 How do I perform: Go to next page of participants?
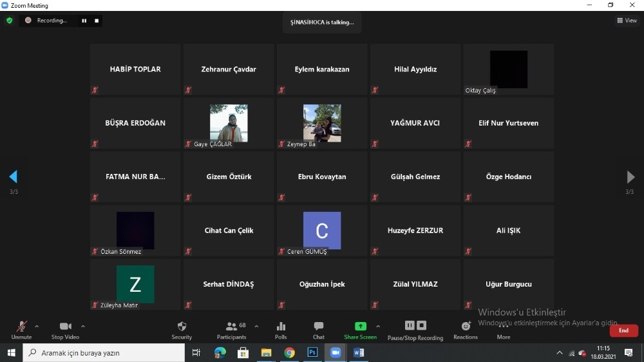(x=630, y=177)
